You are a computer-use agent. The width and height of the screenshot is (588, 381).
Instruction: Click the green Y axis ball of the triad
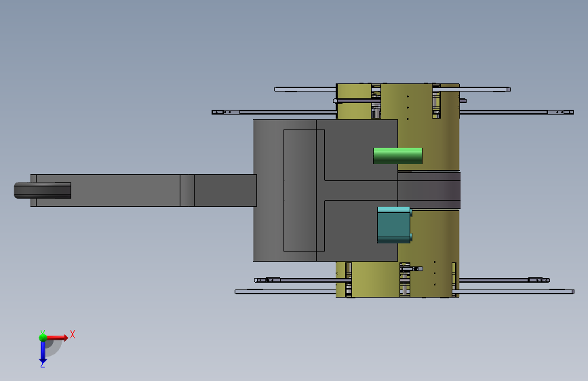[x=43, y=338]
